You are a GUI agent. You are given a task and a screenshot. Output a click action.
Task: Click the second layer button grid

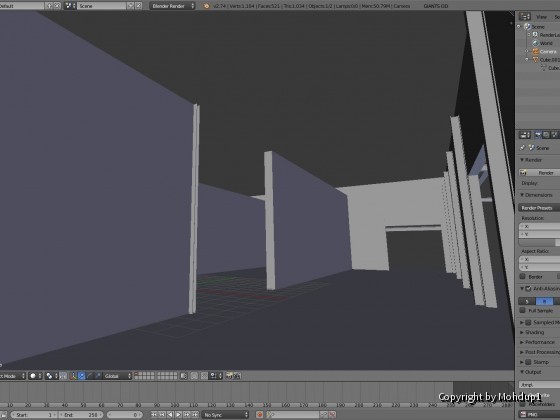tap(167, 376)
